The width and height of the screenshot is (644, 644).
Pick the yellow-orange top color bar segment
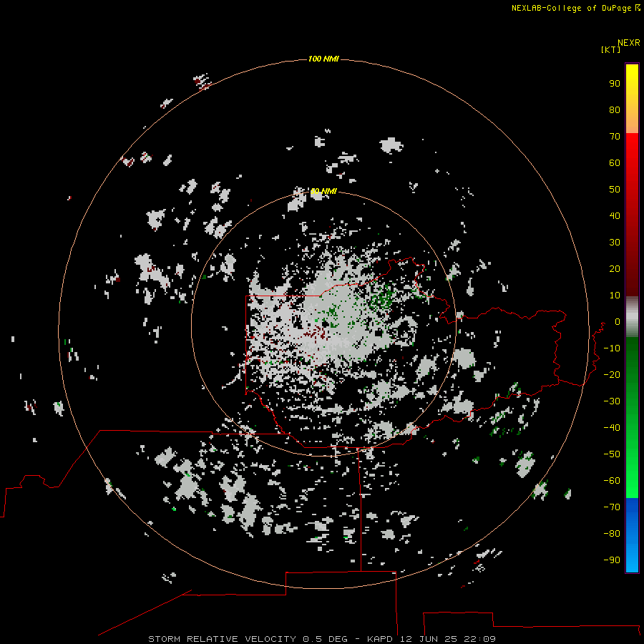632,99
